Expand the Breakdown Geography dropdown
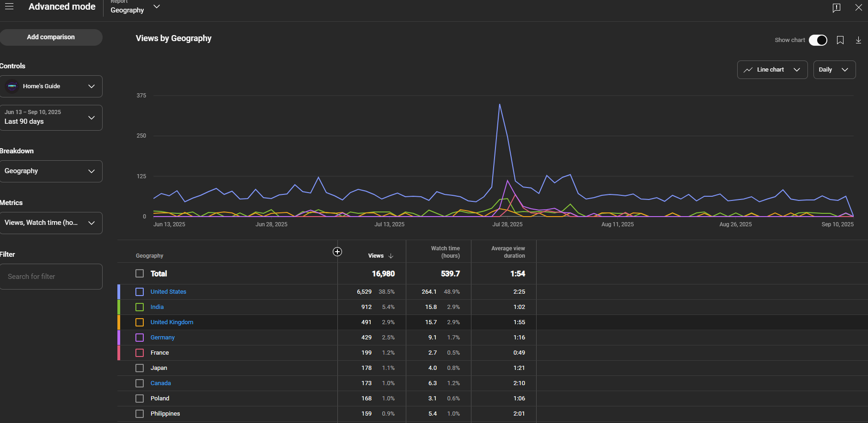 [x=51, y=171]
